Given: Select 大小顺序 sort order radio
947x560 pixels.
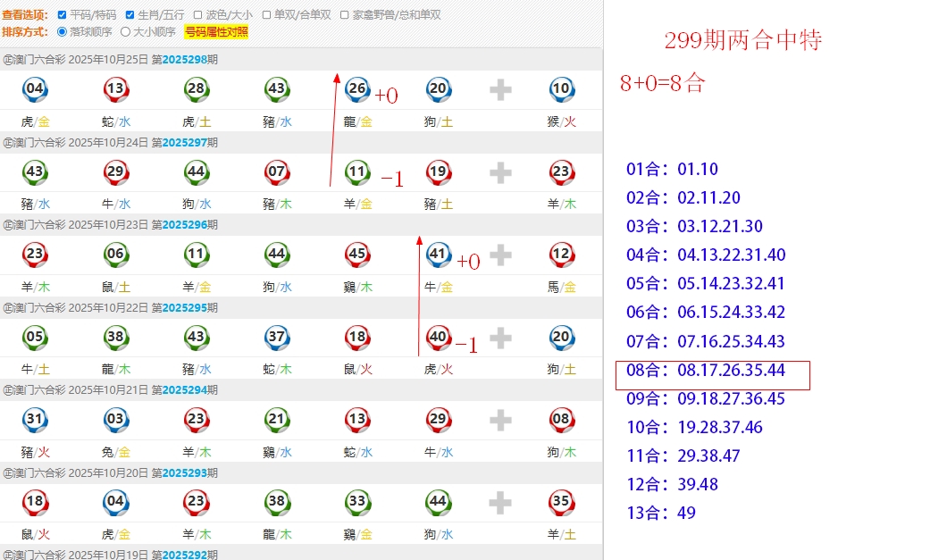Looking at the screenshot, I should click(x=125, y=32).
